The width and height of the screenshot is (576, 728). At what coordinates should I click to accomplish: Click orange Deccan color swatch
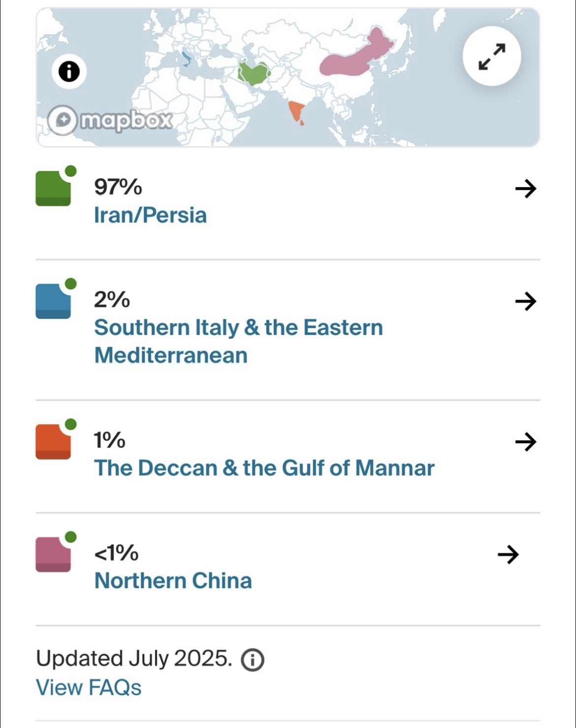click(53, 441)
